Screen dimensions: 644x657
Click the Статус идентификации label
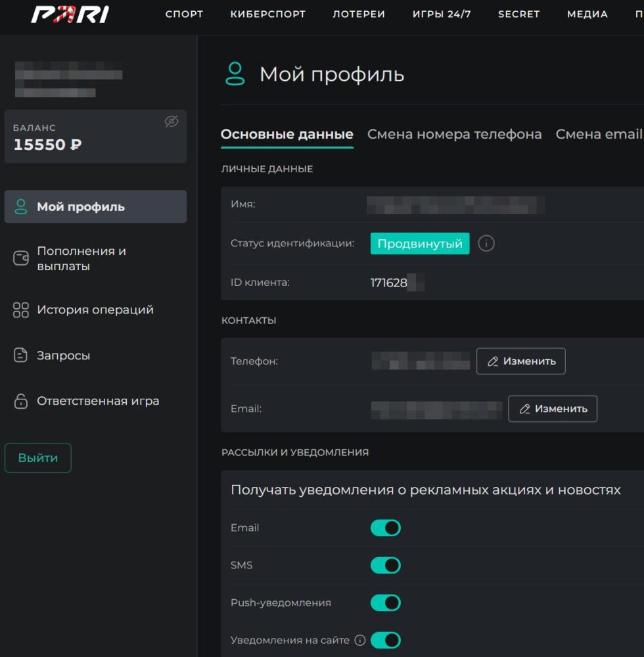(x=292, y=244)
